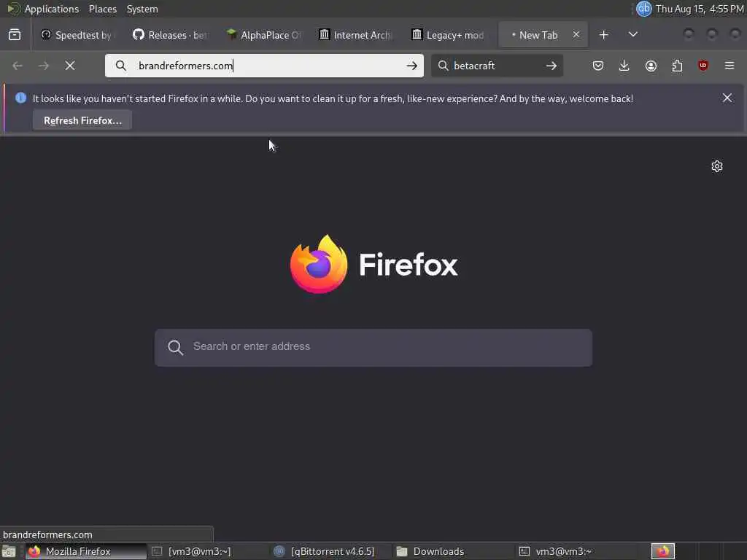
Task: Click the show desktop icon in bottom panel
Action: [x=9, y=551]
